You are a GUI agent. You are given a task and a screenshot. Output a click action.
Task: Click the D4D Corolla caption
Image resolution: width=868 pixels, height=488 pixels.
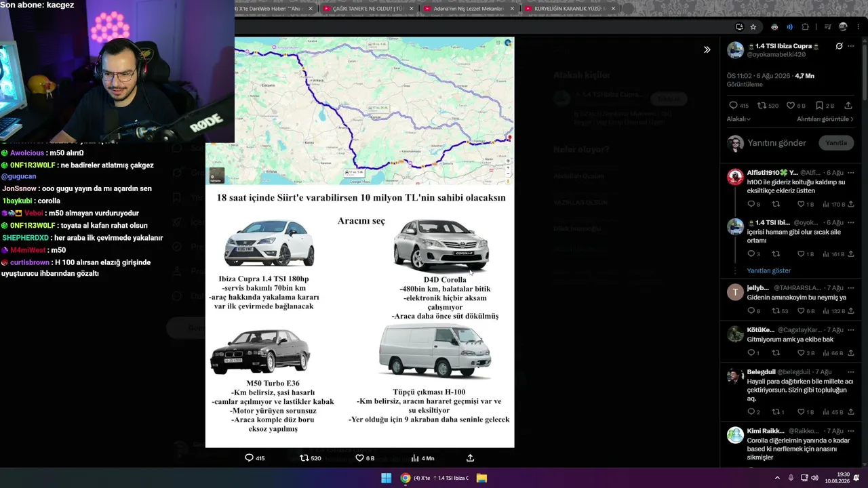[445, 279]
